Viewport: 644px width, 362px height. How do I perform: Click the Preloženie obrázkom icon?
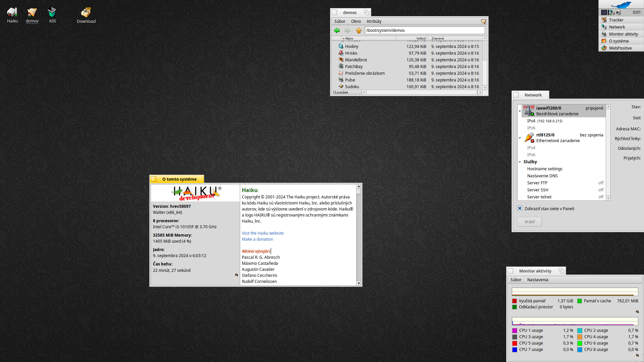point(341,73)
